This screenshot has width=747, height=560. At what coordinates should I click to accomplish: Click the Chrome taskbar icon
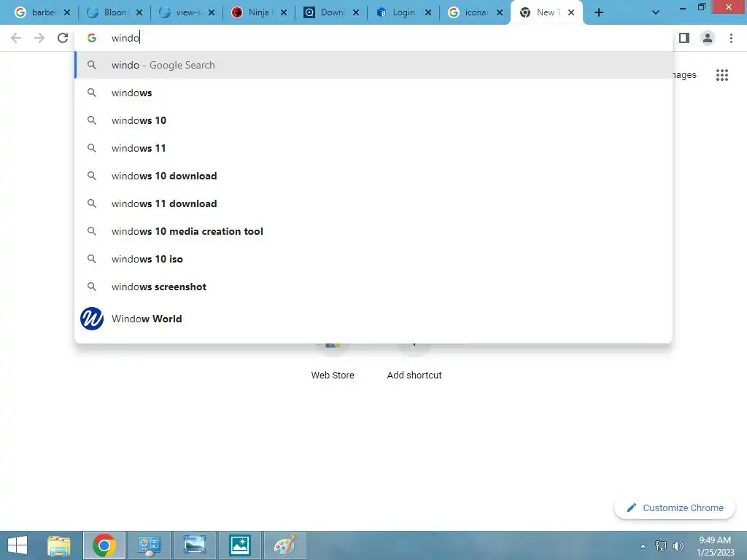point(104,545)
